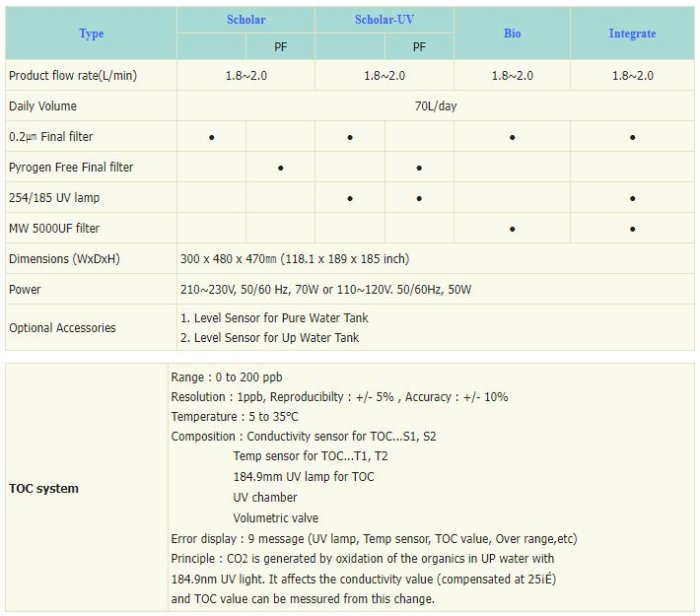Click the Scholar-UV column header
Image resolution: width=700 pixels, height=616 pixels.
click(x=384, y=20)
